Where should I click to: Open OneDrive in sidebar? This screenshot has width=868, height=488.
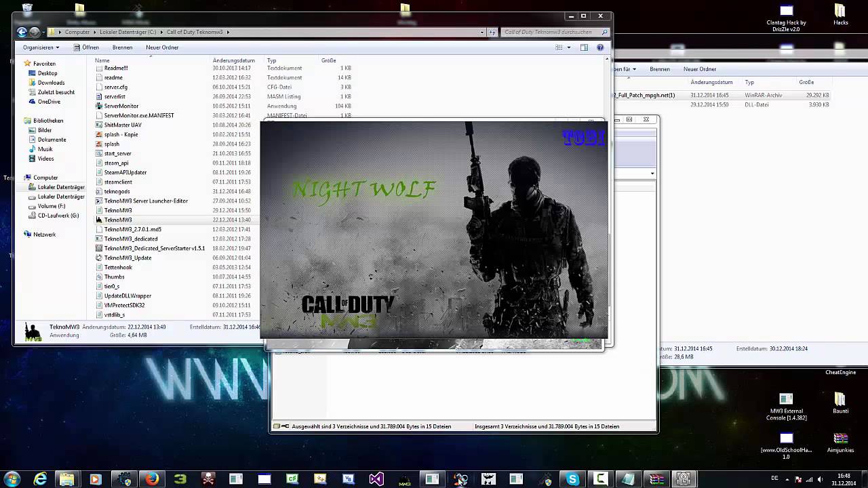[49, 102]
